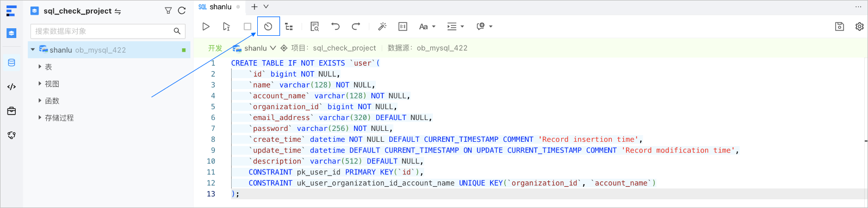Open the indent options dropdown

point(455,26)
